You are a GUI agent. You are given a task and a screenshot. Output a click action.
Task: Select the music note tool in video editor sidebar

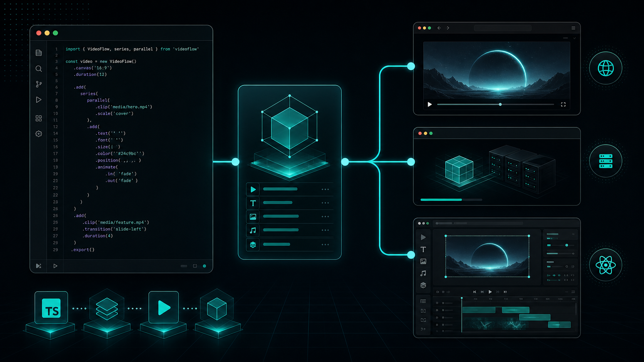click(423, 273)
